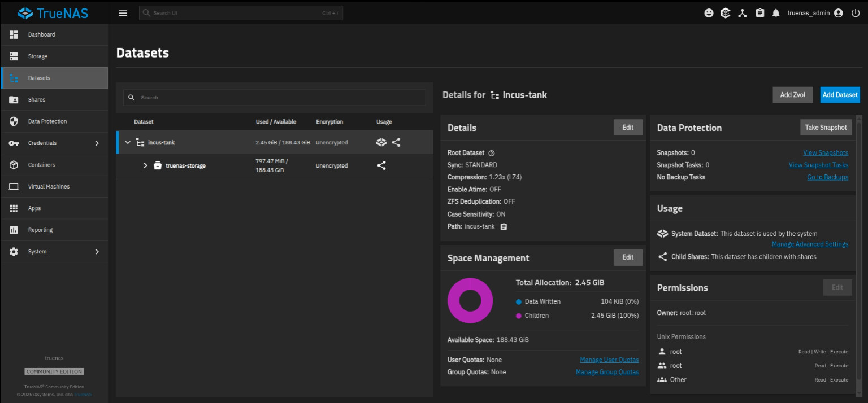Open the Manage Advanced Settings link
This screenshot has width=868, height=403.
coord(810,244)
